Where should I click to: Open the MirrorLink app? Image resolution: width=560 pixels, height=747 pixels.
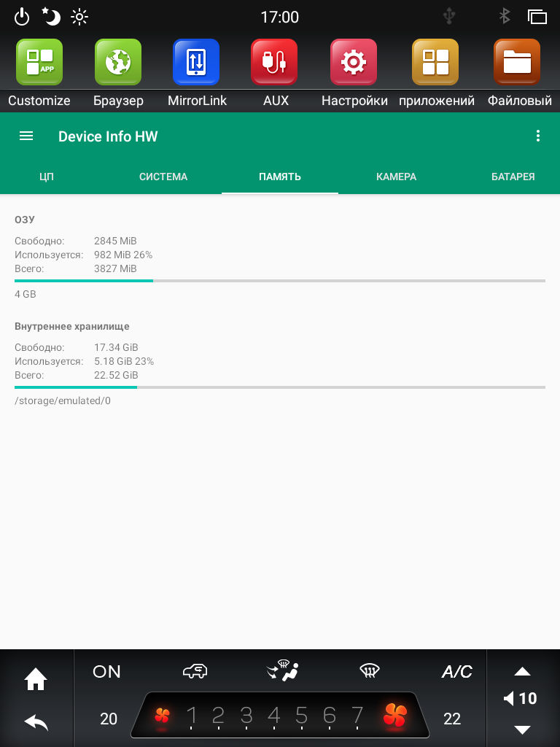click(x=196, y=62)
